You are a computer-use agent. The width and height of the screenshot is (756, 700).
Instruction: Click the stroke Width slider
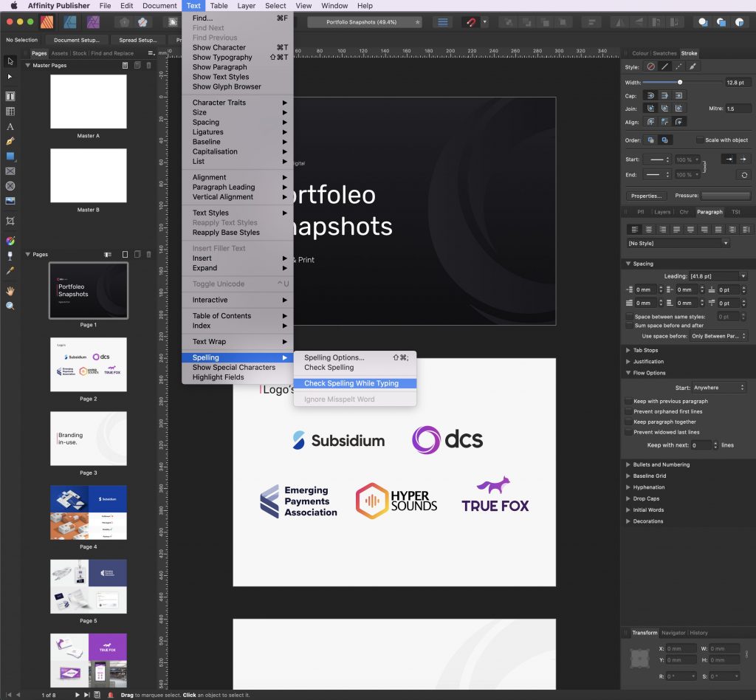pyautogui.click(x=680, y=82)
